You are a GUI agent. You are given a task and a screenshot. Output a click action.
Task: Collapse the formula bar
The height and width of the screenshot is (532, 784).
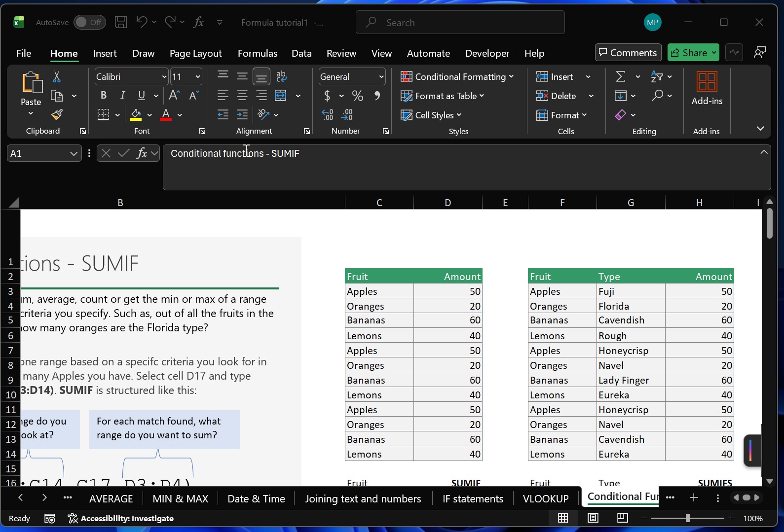click(x=764, y=152)
